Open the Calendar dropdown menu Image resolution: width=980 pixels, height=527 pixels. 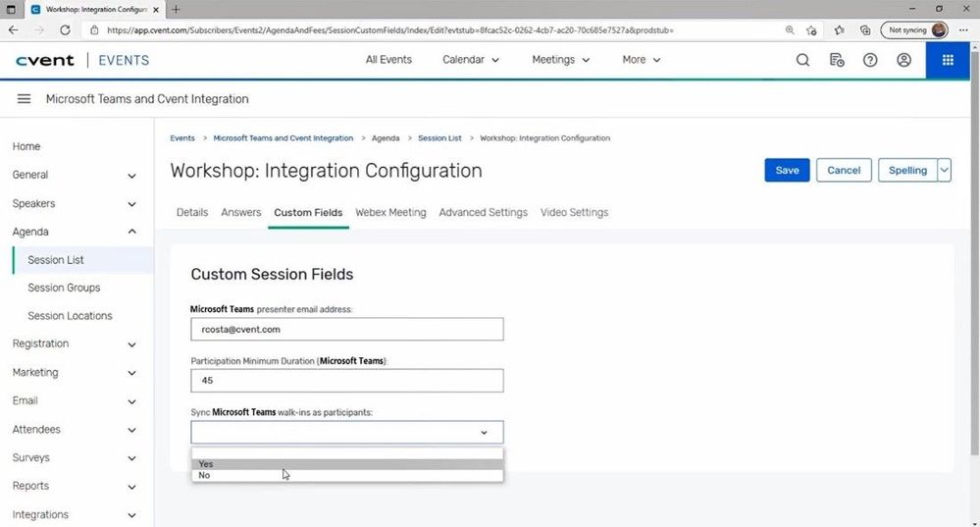[x=471, y=60]
